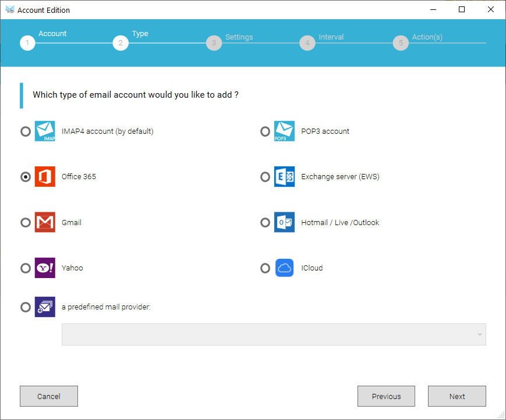
Task: Click the 'Hotmail / Live /Outlook' label
Action: (x=340, y=222)
